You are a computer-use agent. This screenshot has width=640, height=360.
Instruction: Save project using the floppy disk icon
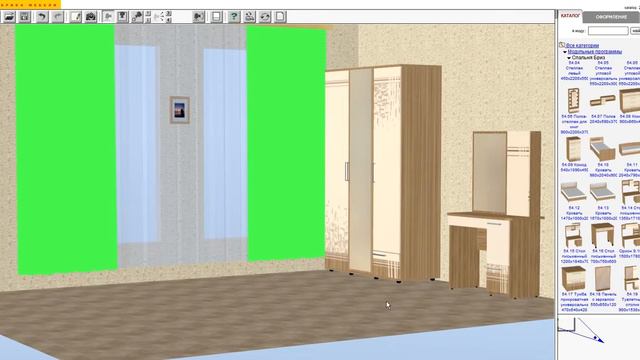[24, 17]
